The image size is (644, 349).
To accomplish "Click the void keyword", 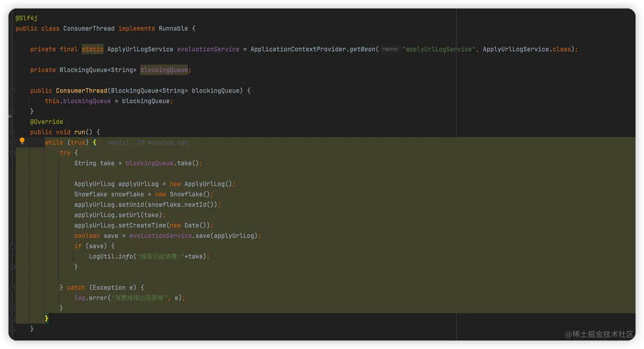I will click(x=63, y=132).
